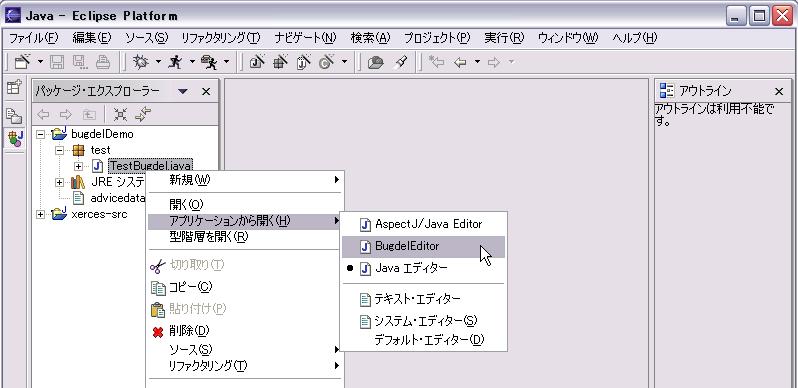798x388 pixels.
Task: Click the New Java Class icon
Action: [326, 62]
